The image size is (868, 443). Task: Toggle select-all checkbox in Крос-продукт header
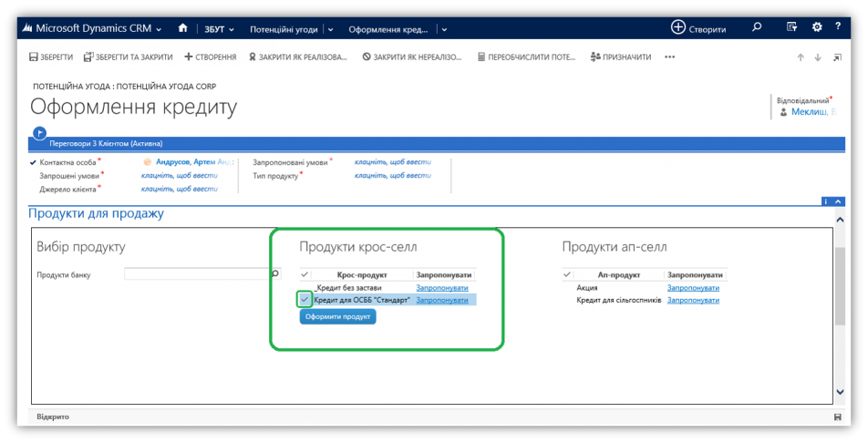click(305, 274)
